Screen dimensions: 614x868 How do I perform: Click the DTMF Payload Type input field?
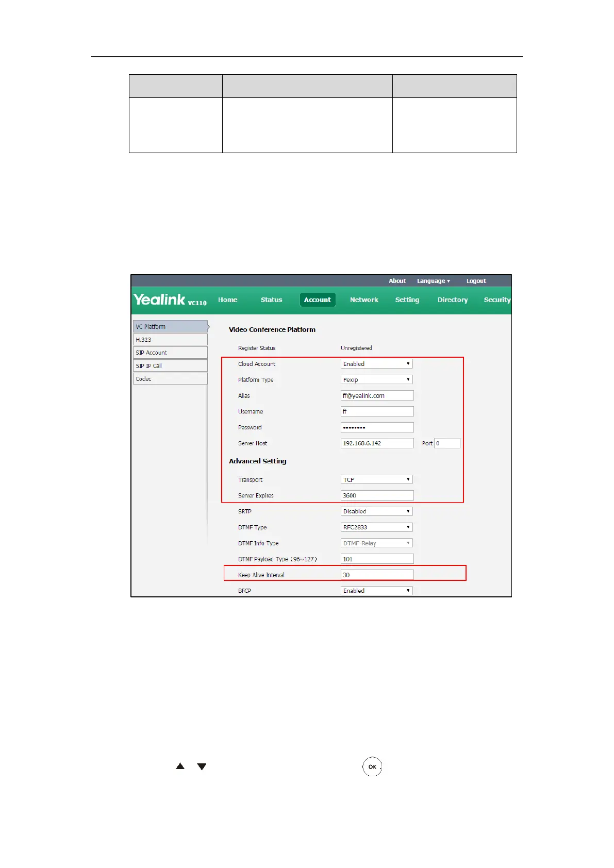[x=377, y=559]
